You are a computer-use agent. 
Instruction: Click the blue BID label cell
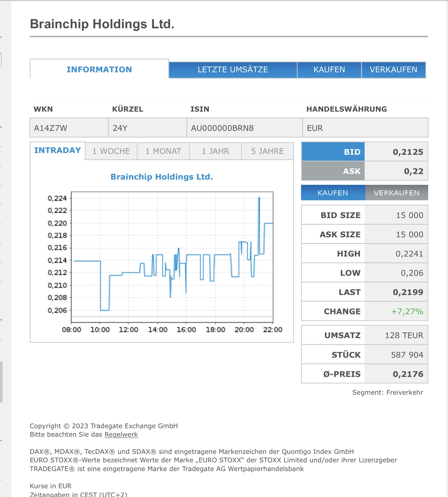[333, 152]
